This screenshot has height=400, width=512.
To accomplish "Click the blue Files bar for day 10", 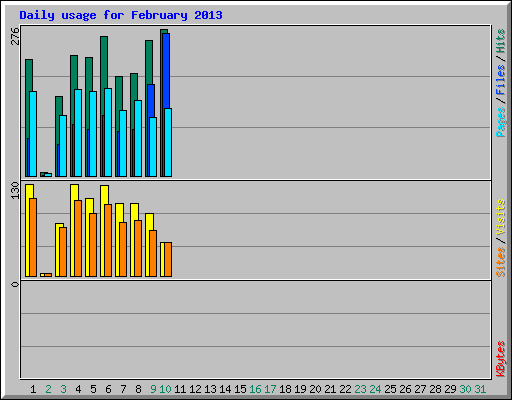I will [x=166, y=71].
